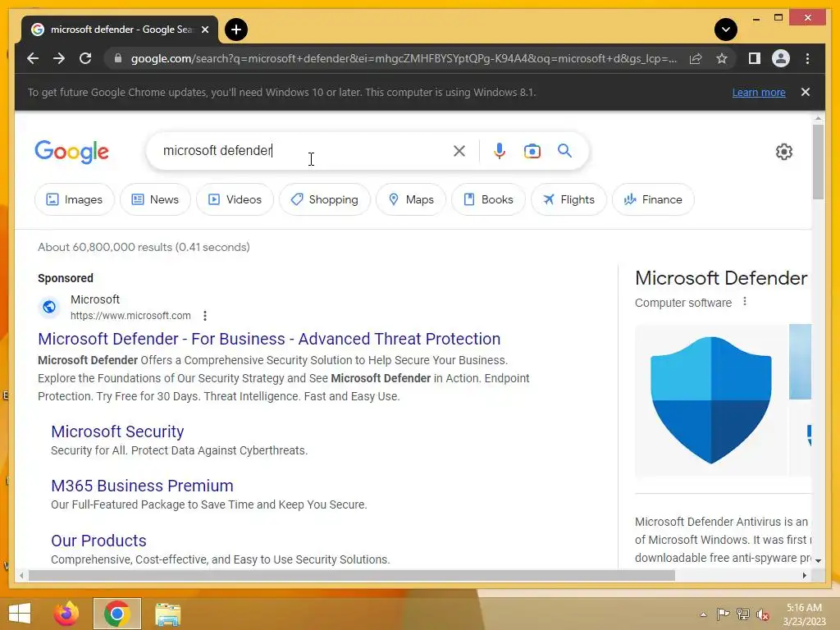
Task: Open Learn more about Chrome updates
Action: coord(759,92)
